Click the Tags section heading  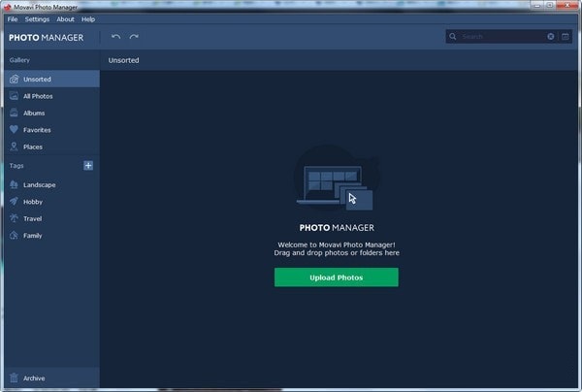16,166
